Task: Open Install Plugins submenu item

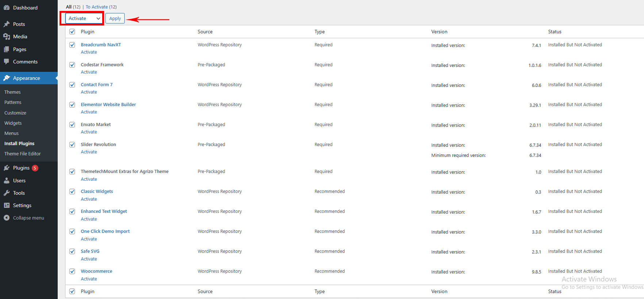Action: pyautogui.click(x=19, y=143)
